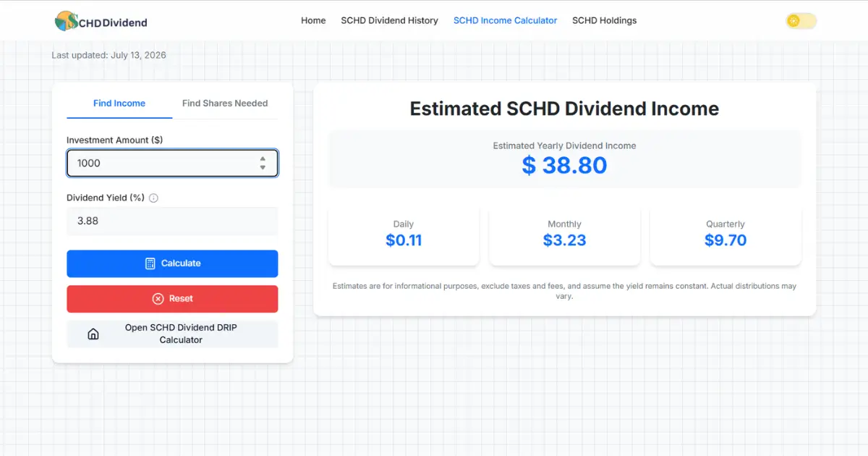Increase investment amount with up arrow
Image resolution: width=868 pixels, height=456 pixels.
point(263,159)
